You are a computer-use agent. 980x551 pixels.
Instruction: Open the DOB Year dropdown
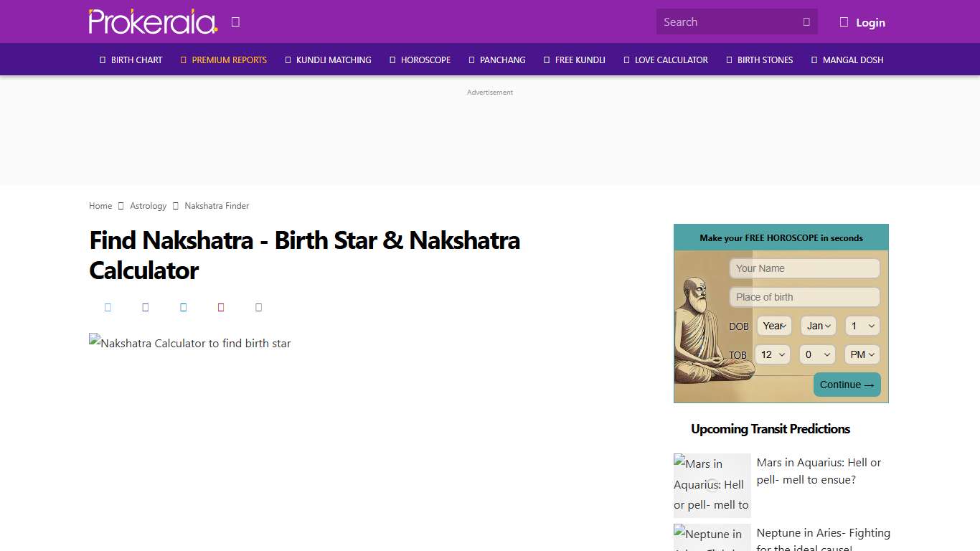773,326
